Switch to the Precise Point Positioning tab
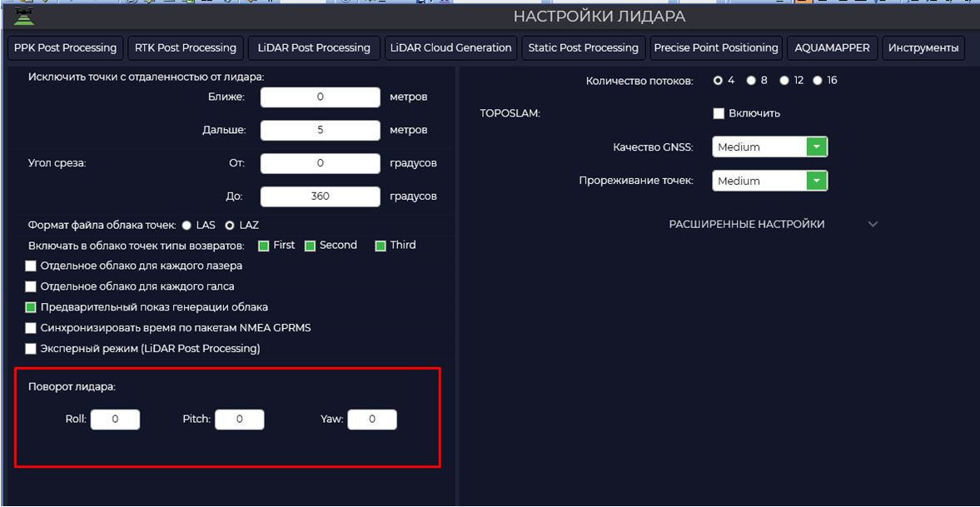 [x=715, y=48]
